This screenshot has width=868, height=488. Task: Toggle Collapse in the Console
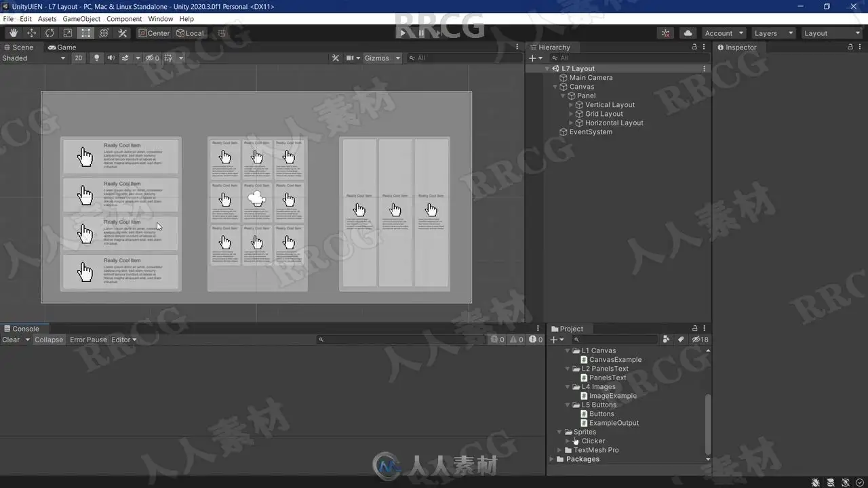coord(49,340)
